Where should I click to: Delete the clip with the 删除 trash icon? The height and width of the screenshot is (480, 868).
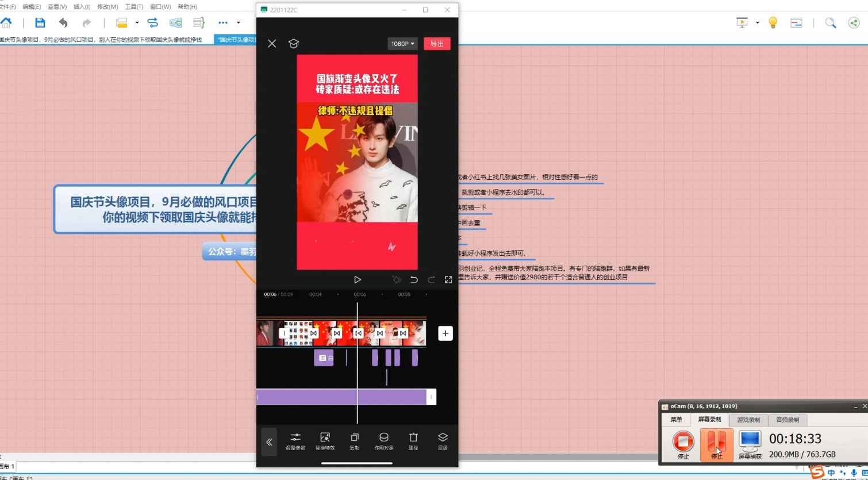coord(413,441)
